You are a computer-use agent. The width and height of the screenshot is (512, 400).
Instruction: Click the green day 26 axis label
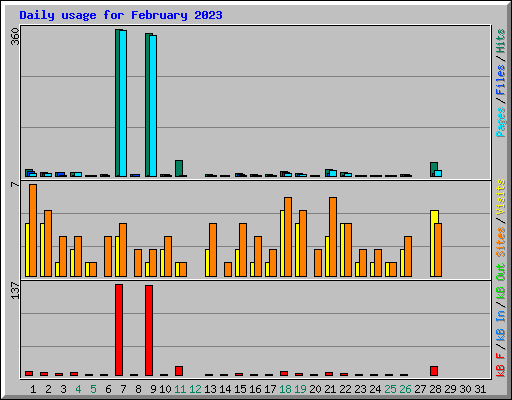405,389
